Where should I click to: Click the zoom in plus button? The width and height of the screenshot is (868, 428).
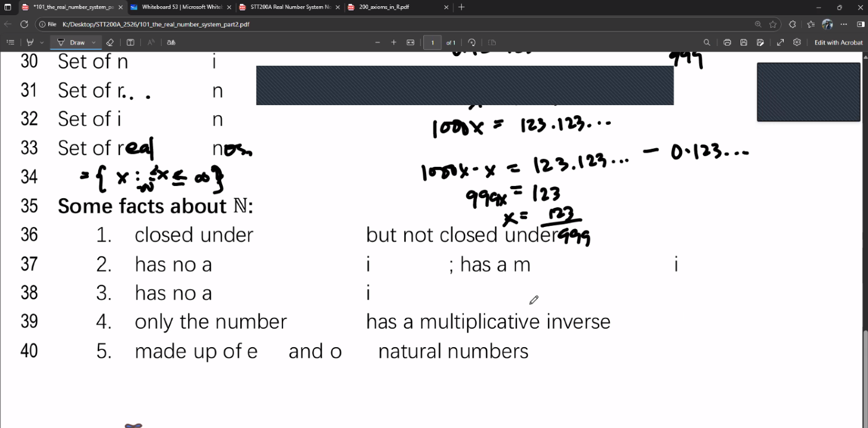point(394,43)
